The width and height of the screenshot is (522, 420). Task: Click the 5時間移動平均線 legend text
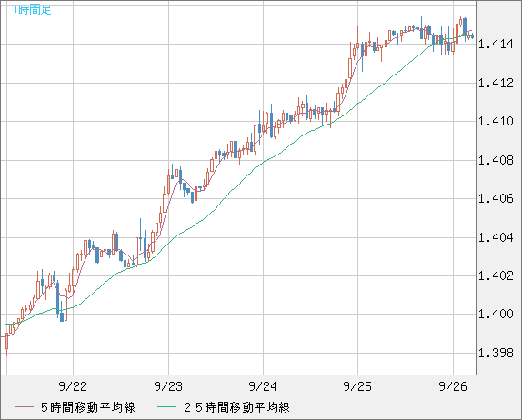(88, 407)
